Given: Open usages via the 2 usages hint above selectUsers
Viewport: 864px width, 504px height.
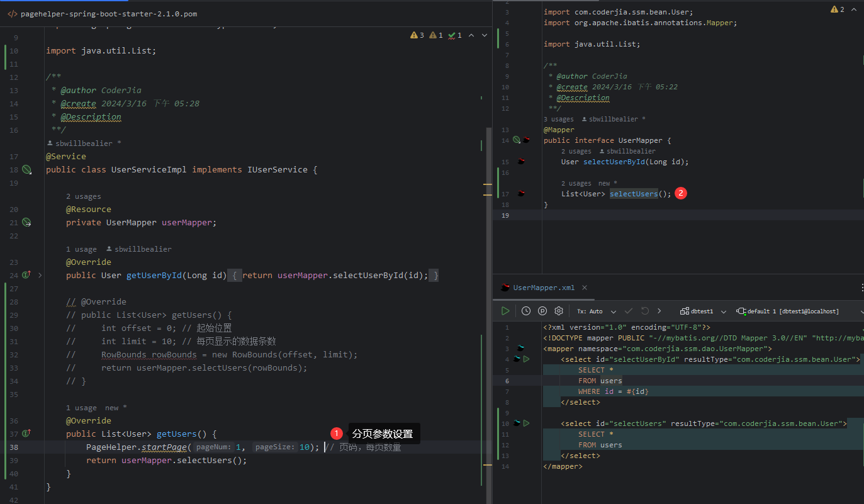Looking at the screenshot, I should (576, 183).
